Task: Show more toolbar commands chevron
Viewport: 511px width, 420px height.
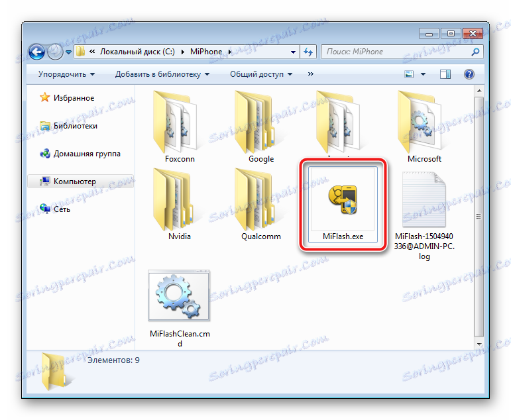Action: point(310,74)
